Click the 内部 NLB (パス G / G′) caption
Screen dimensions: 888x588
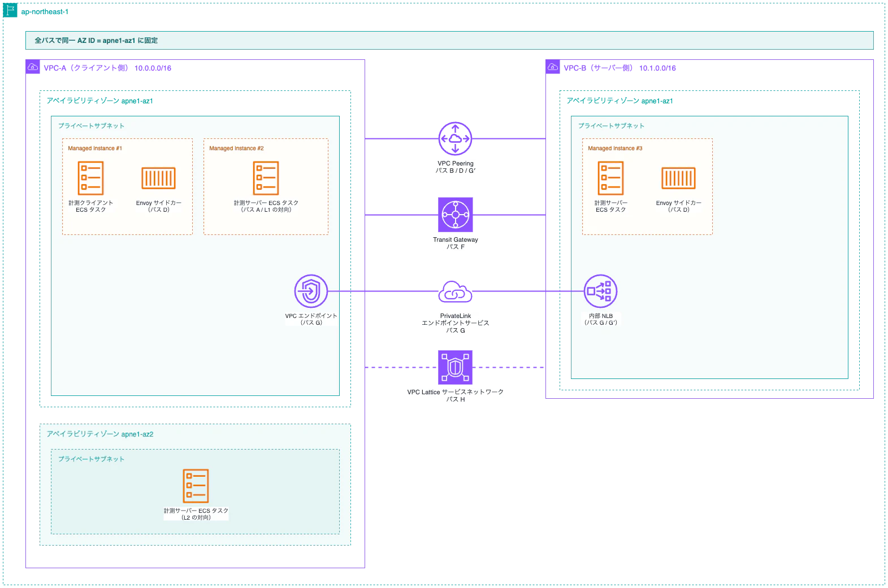pos(600,319)
